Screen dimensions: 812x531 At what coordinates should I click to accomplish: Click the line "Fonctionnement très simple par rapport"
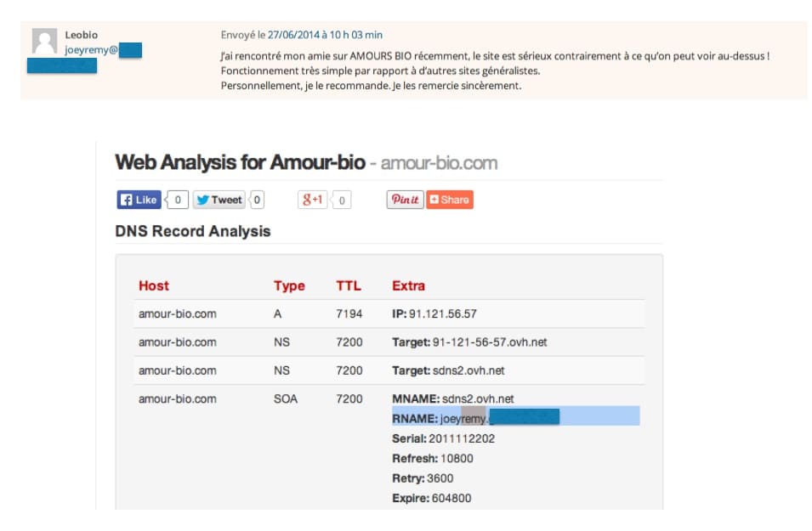[x=381, y=71]
